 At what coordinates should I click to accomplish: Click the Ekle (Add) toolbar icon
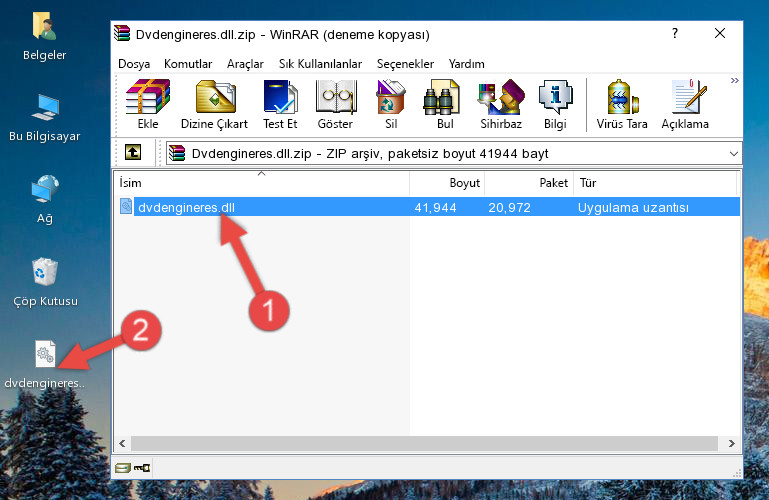point(148,104)
